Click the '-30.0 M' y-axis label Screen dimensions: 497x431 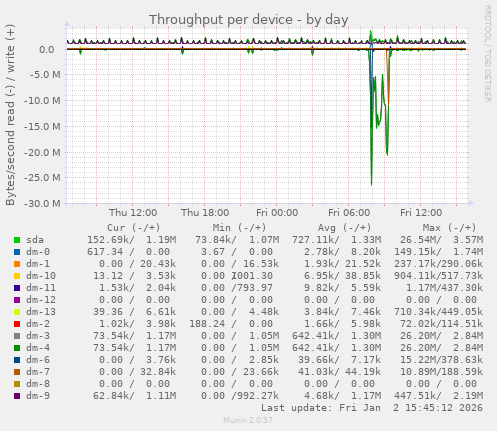(x=42, y=203)
